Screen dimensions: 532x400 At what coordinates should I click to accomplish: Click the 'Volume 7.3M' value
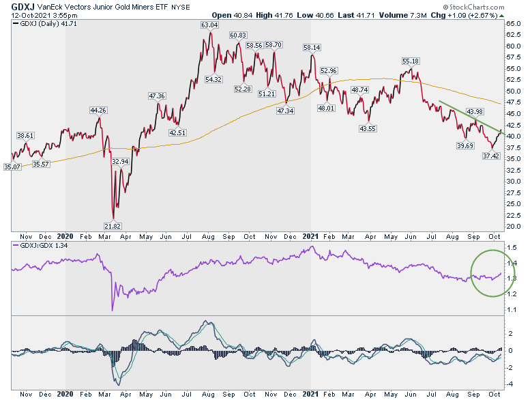point(402,15)
